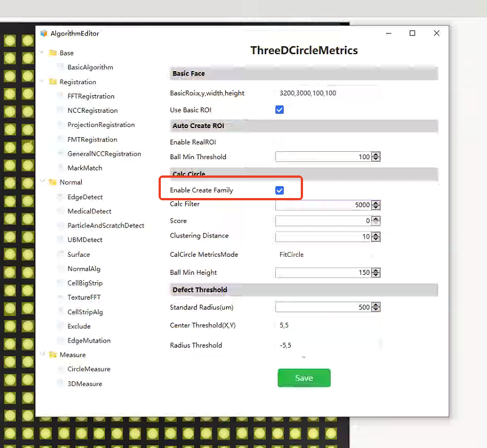
Task: Focus the Ball Min Threshold input field
Action: (323, 156)
